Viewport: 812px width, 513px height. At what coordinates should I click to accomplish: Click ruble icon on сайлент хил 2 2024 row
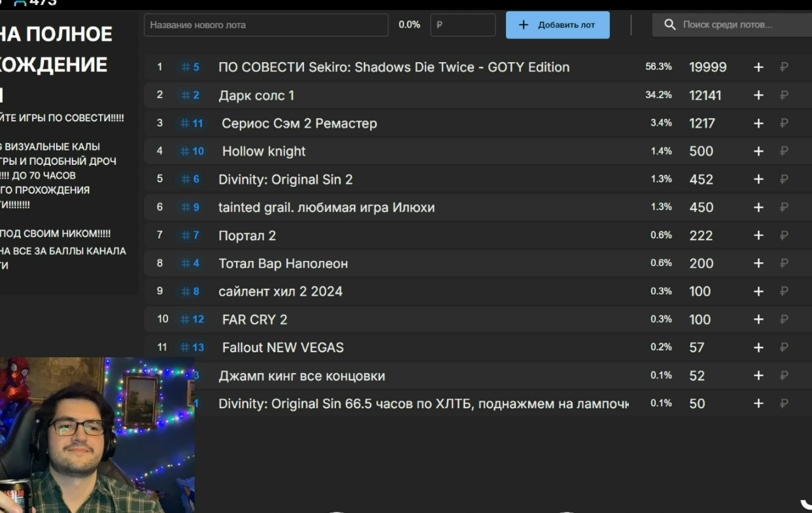click(784, 291)
